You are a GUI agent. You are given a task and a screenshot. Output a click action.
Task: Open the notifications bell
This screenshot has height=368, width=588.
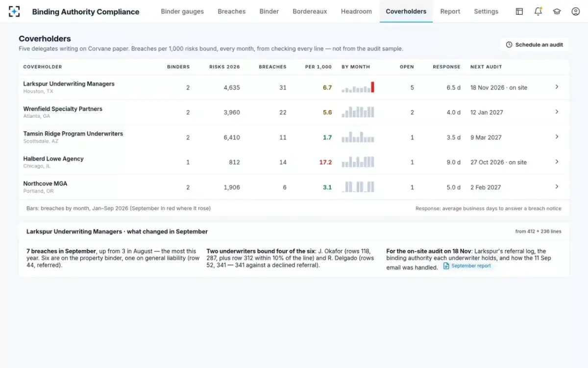click(x=538, y=11)
